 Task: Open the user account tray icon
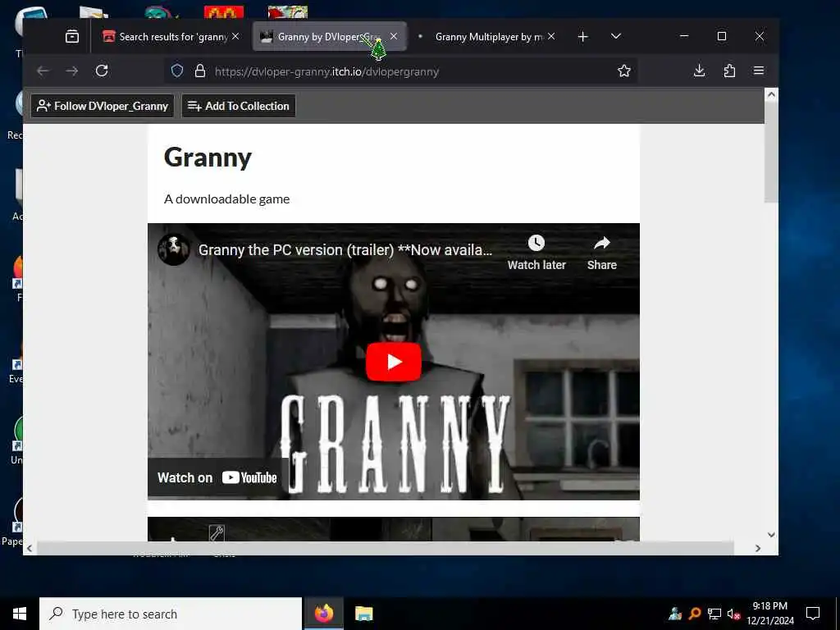point(675,614)
